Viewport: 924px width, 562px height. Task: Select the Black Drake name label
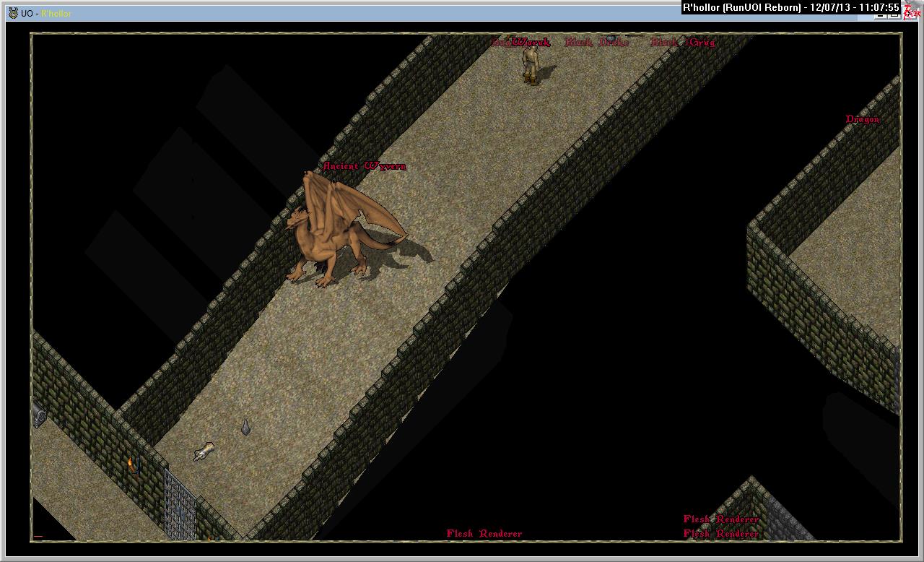597,43
